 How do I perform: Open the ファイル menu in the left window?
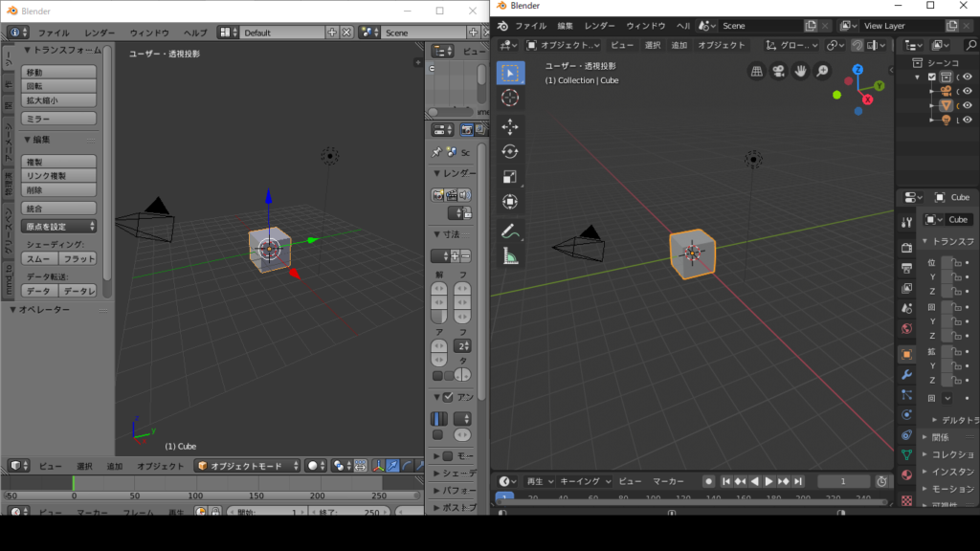[x=54, y=33]
